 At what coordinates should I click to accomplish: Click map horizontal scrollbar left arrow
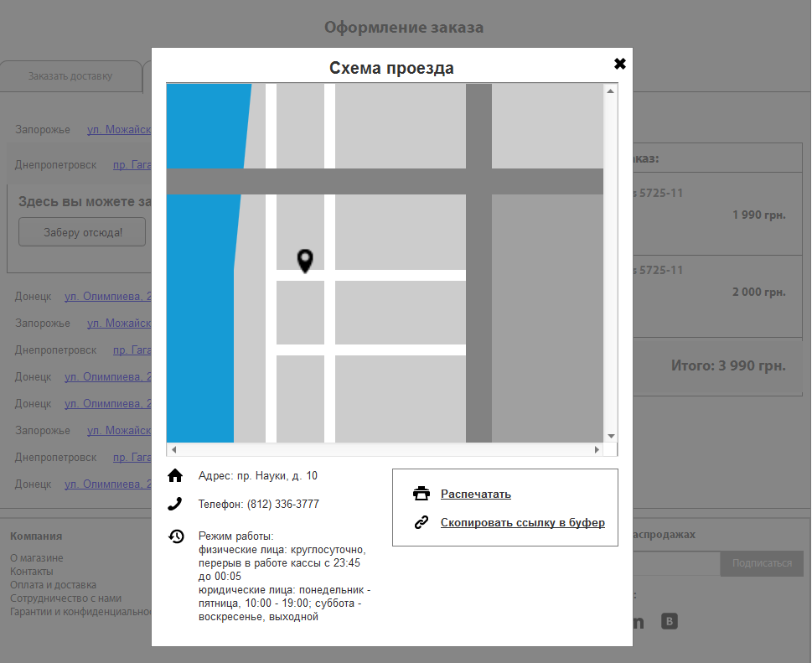click(174, 449)
